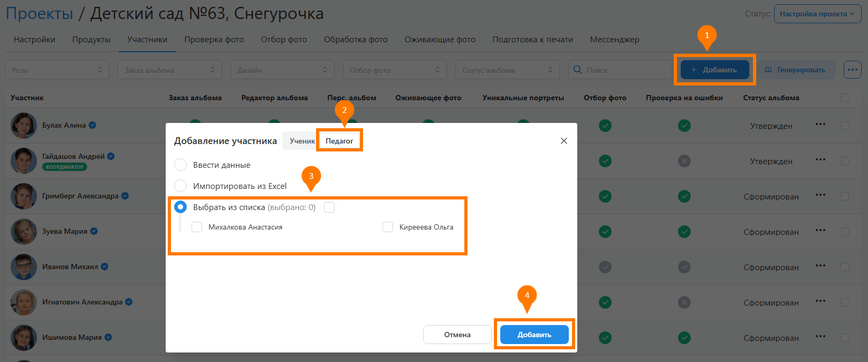Select Импортировать из Excel radio option
Viewport: 868px width, 362px height.
180,186
